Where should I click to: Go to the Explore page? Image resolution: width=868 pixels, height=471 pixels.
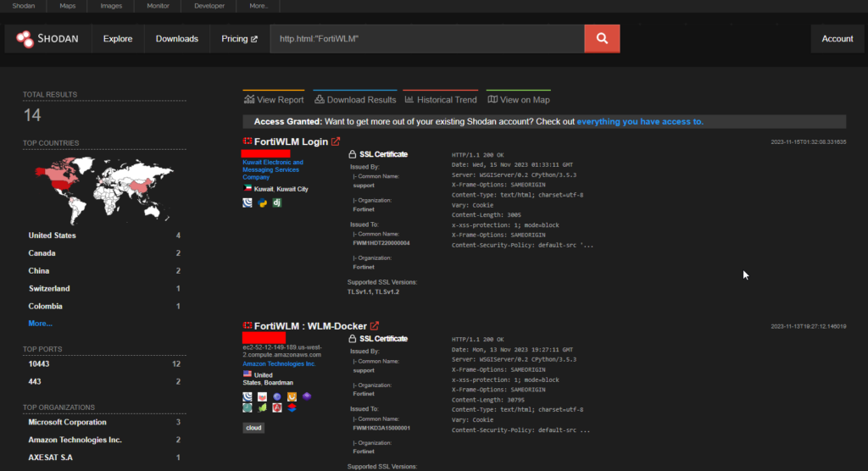[118, 39]
